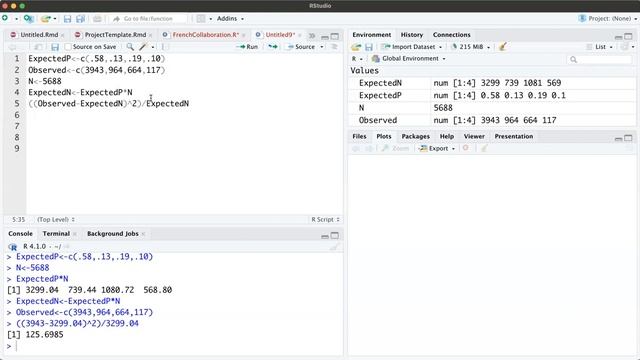Screen dimensions: 640x360
Task: Close the ProjectTemplate.Rmd tab
Action: tap(150, 36)
